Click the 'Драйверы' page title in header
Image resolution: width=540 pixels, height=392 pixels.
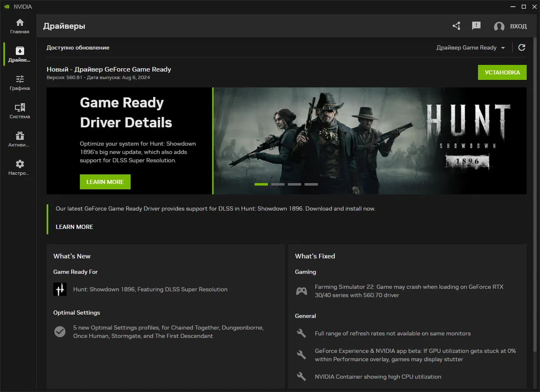[64, 26]
